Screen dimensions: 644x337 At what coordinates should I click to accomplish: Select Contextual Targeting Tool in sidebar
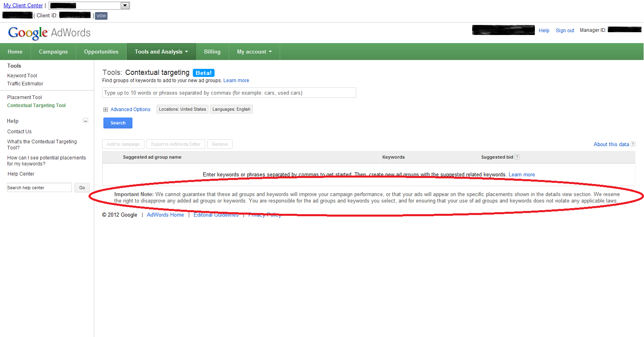click(36, 105)
